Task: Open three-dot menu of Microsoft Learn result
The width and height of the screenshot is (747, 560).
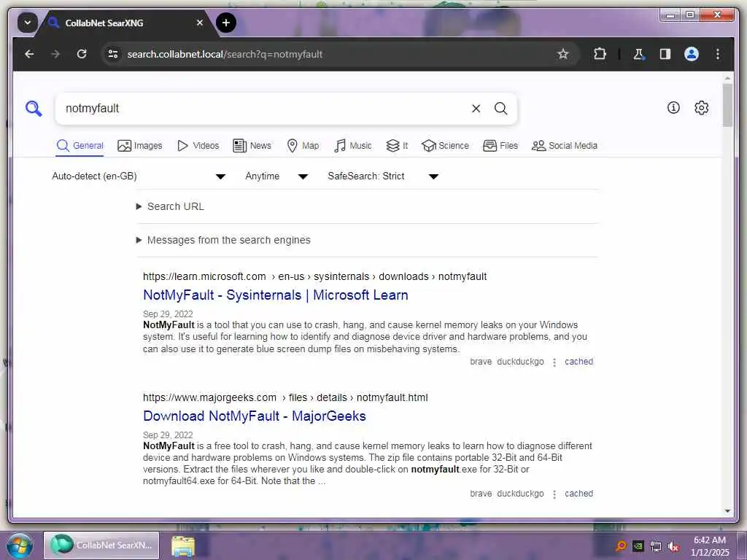Action: [x=554, y=362]
